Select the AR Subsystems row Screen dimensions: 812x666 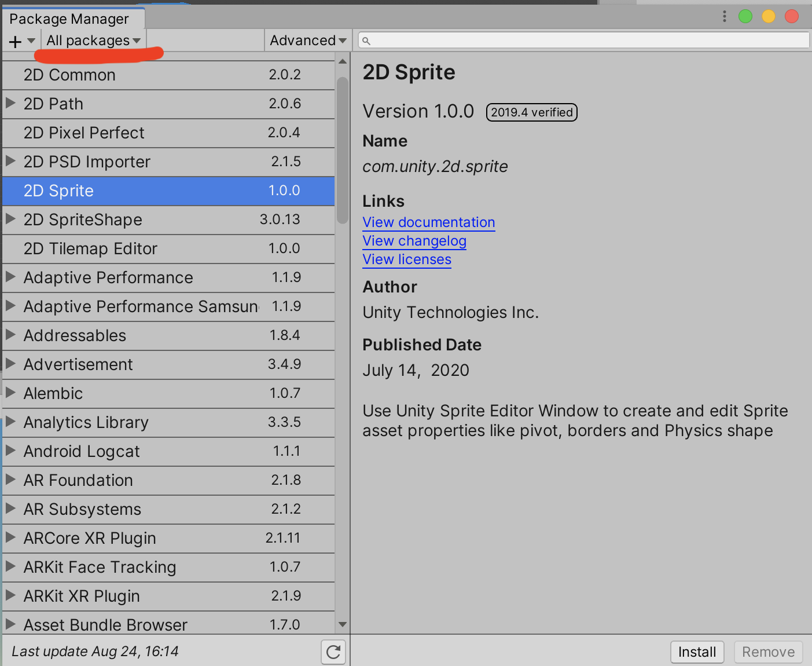[168, 510]
